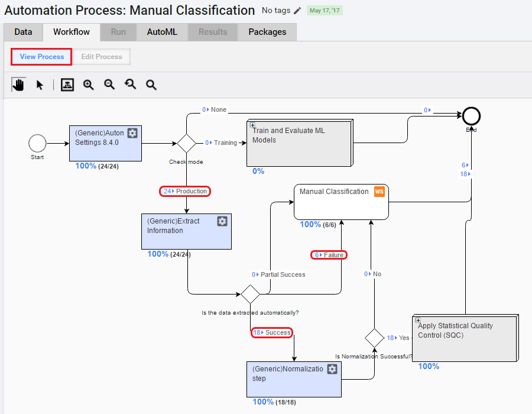This screenshot has width=532, height=414.
Task: Click 100% (24/24) under Autonomy Settings
Action: 97,166
